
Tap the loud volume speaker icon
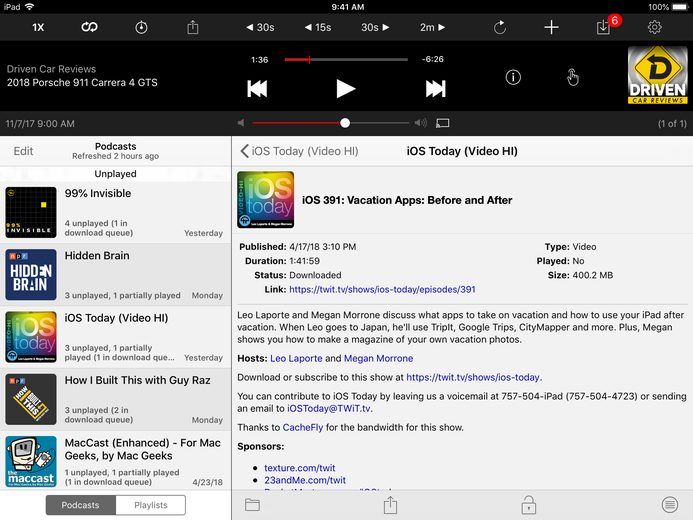click(x=421, y=123)
